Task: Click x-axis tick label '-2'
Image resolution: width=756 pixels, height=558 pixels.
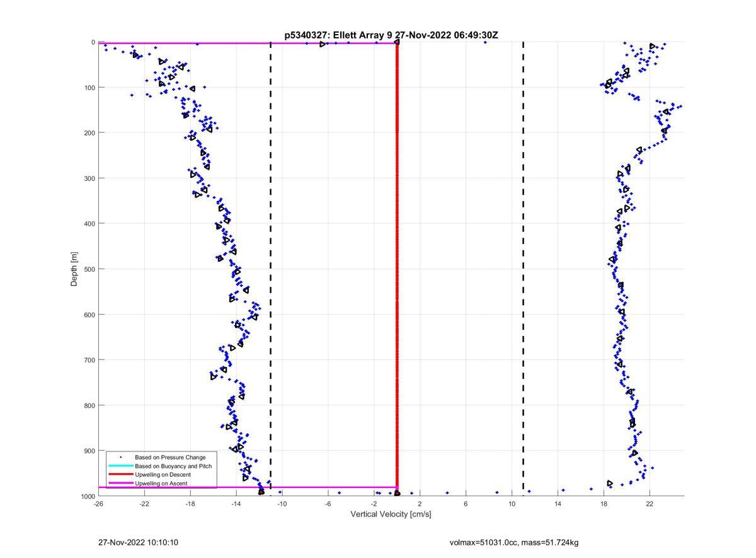Action: [x=374, y=504]
